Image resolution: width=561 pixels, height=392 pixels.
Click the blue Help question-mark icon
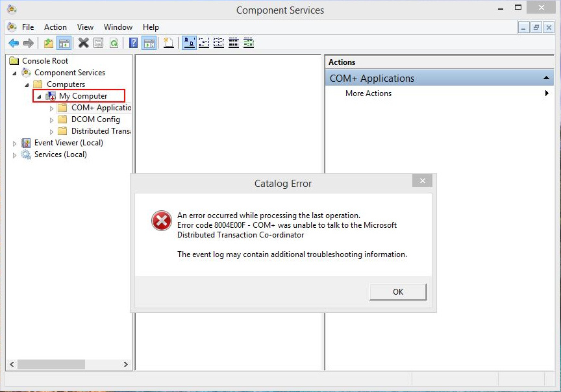[x=133, y=43]
